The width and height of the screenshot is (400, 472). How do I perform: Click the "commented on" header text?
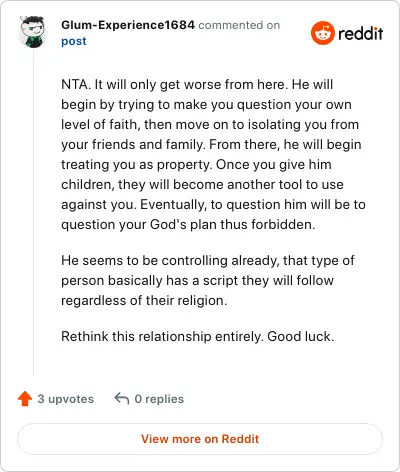(x=239, y=25)
